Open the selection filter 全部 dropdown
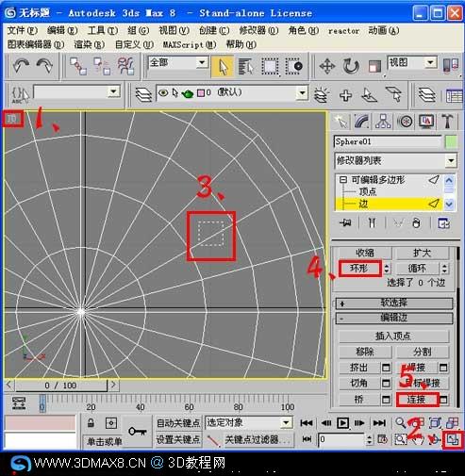465x476 pixels. coord(202,62)
